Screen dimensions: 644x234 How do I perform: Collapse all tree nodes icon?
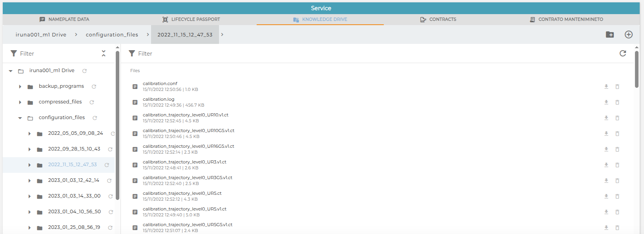[104, 53]
